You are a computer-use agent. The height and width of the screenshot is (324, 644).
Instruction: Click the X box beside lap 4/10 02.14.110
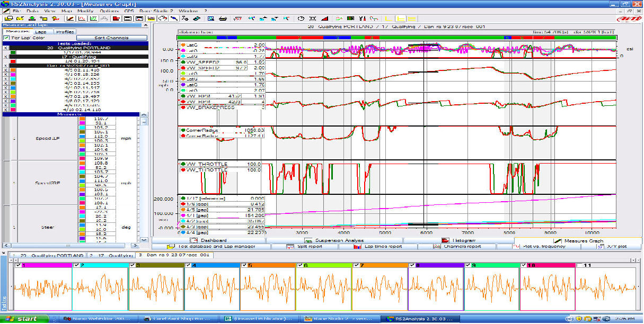pos(6,110)
